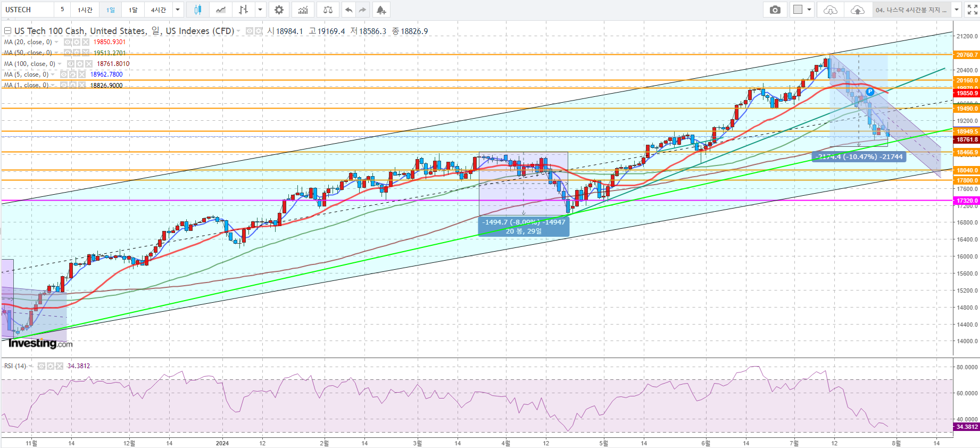Click the layout square selector button

(798, 10)
